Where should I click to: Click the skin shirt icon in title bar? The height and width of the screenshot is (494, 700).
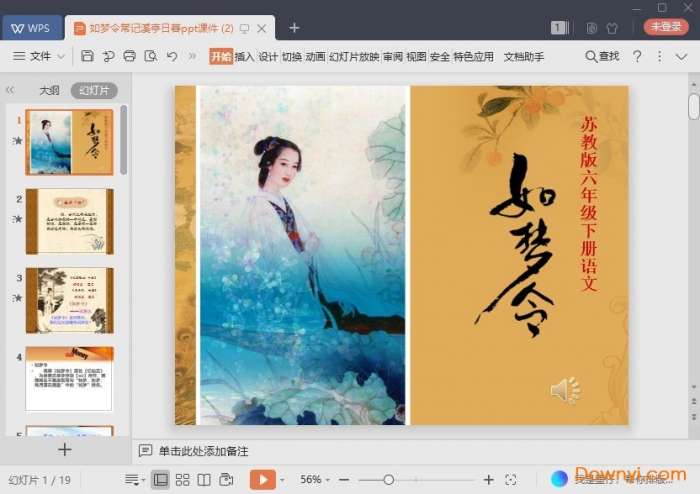612,29
